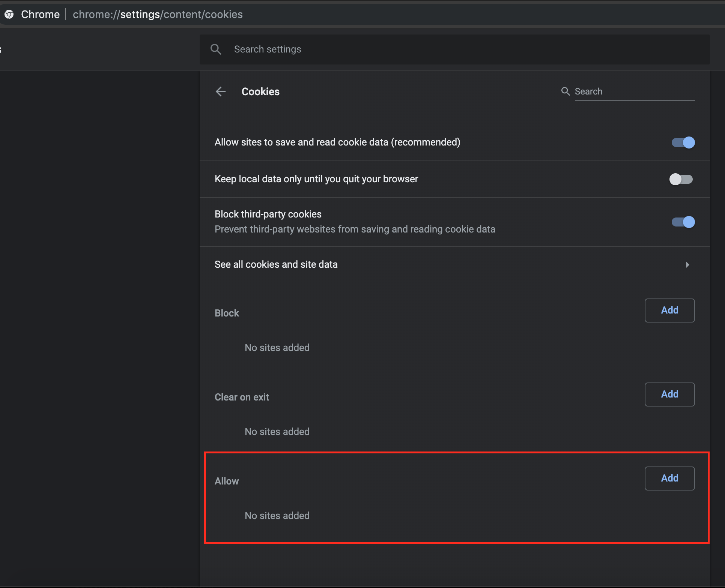This screenshot has width=725, height=588.
Task: Click Add button for Clear on exit
Action: [669, 394]
